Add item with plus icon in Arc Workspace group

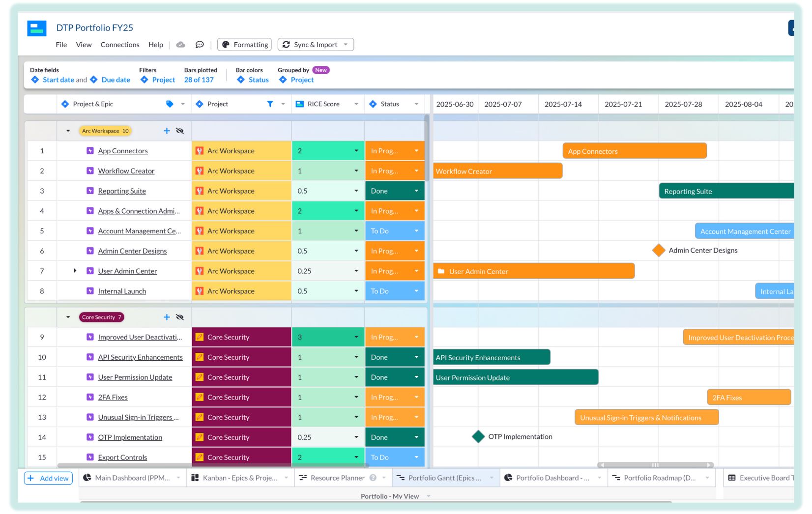point(167,131)
